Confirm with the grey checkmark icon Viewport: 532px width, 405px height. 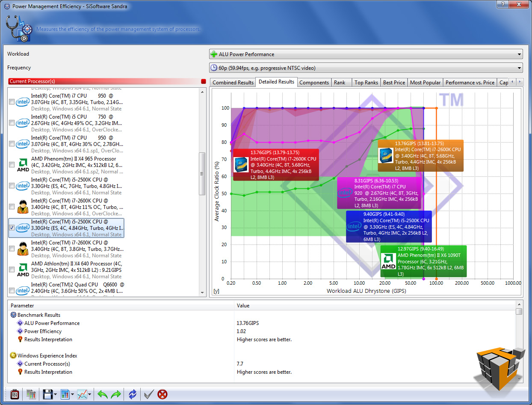tap(149, 394)
